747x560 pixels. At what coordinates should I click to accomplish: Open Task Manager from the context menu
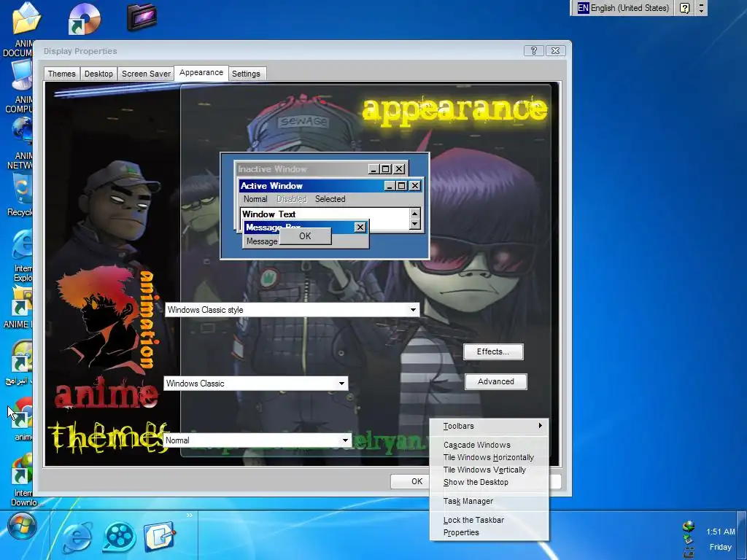pyautogui.click(x=489, y=501)
